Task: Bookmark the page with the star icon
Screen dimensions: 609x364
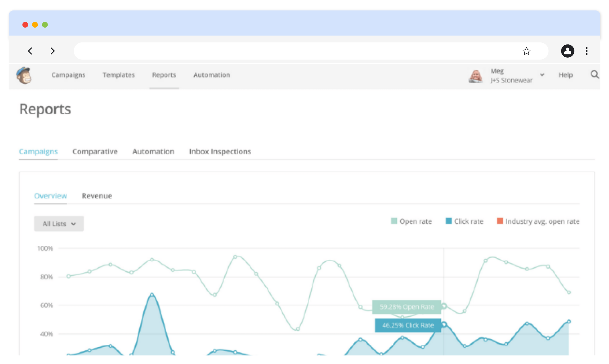Action: click(526, 51)
